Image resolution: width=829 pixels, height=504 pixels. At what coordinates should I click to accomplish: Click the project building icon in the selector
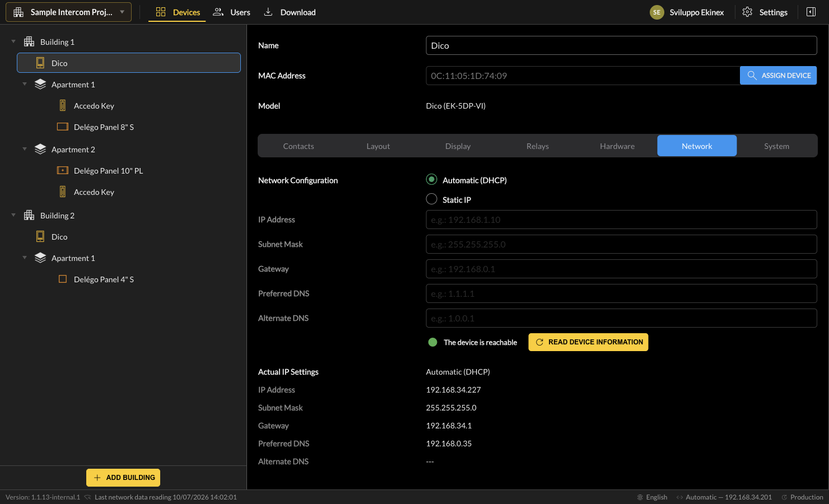pyautogui.click(x=18, y=12)
